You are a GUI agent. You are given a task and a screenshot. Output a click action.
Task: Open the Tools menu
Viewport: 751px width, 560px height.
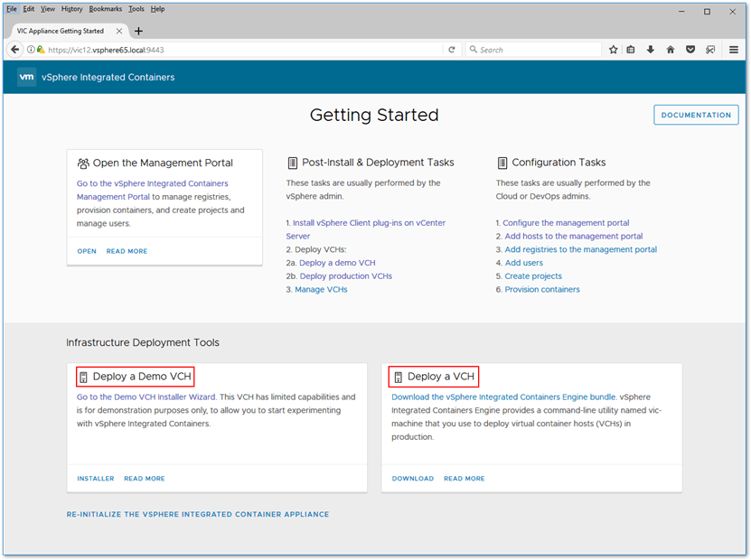[136, 9]
